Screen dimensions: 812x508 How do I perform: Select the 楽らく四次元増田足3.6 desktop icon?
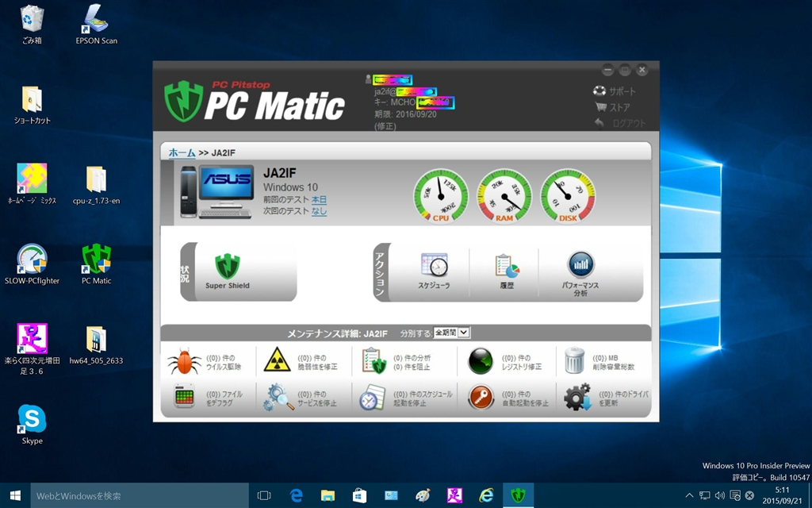(x=32, y=349)
